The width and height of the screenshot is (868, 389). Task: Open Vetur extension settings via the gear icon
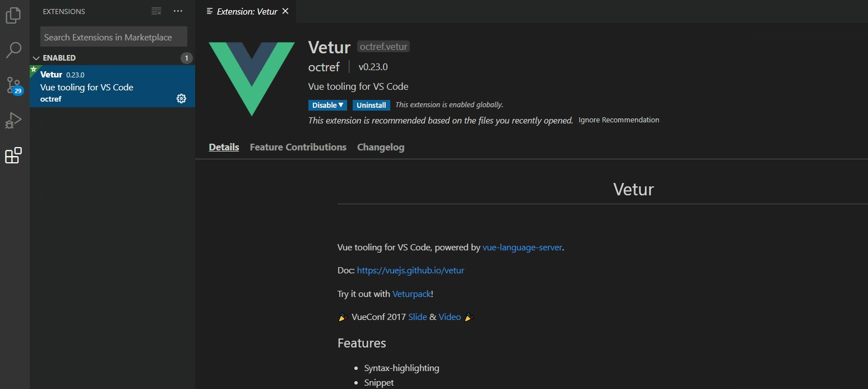[181, 98]
